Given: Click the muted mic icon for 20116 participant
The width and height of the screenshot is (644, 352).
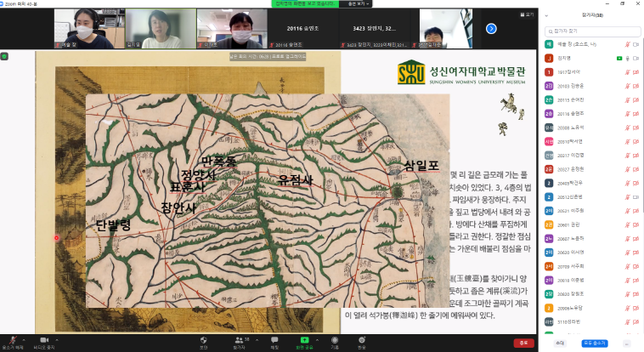Looking at the screenshot, I should 628,113.
